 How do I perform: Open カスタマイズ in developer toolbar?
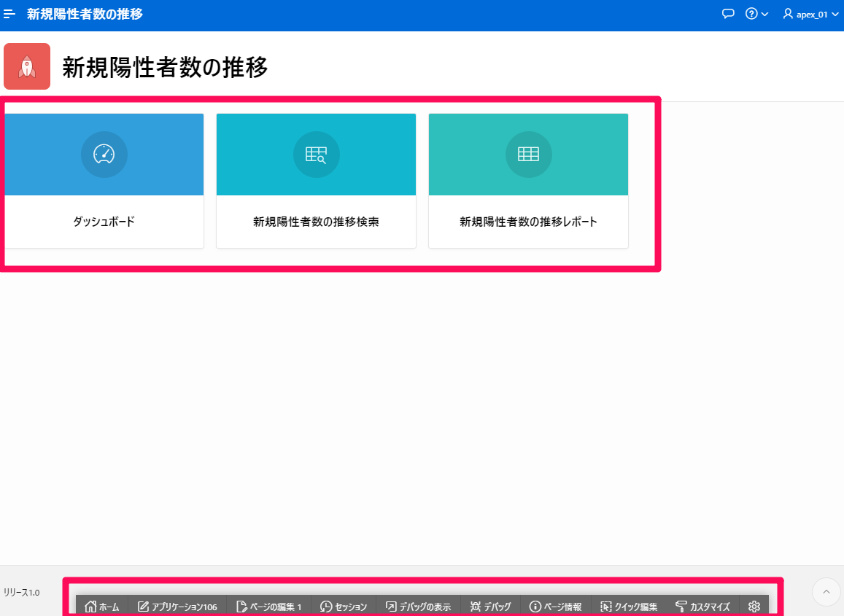[702, 607]
